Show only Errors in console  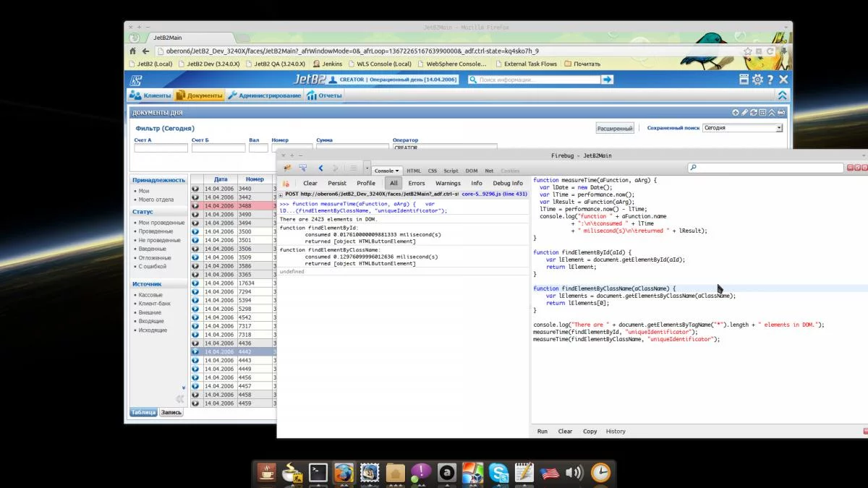pos(417,184)
